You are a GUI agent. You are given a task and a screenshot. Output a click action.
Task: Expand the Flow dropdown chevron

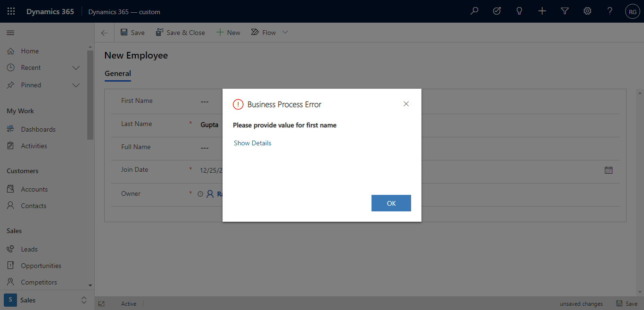pos(285,32)
